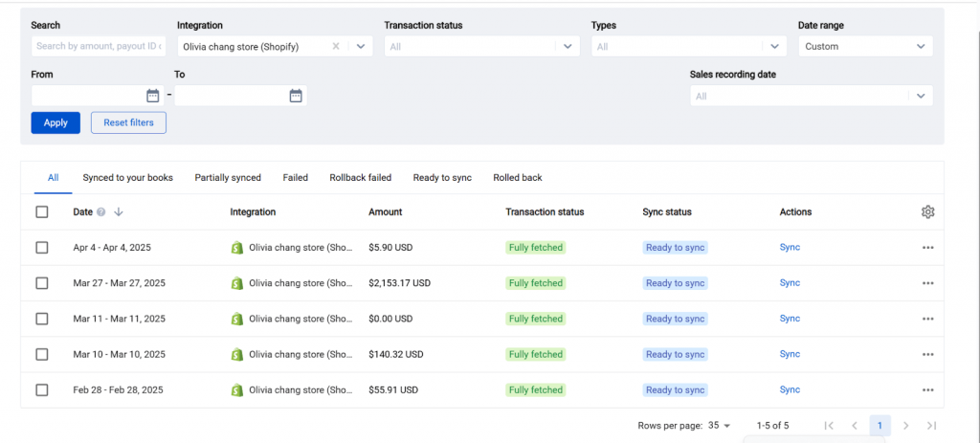This screenshot has height=443, width=980.
Task: Open table column settings gear
Action: tap(927, 212)
